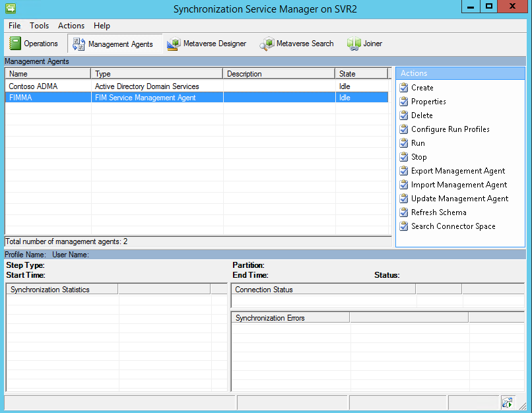Open Metaverse Designer via its icon
This screenshot has height=413, width=532.
click(174, 44)
